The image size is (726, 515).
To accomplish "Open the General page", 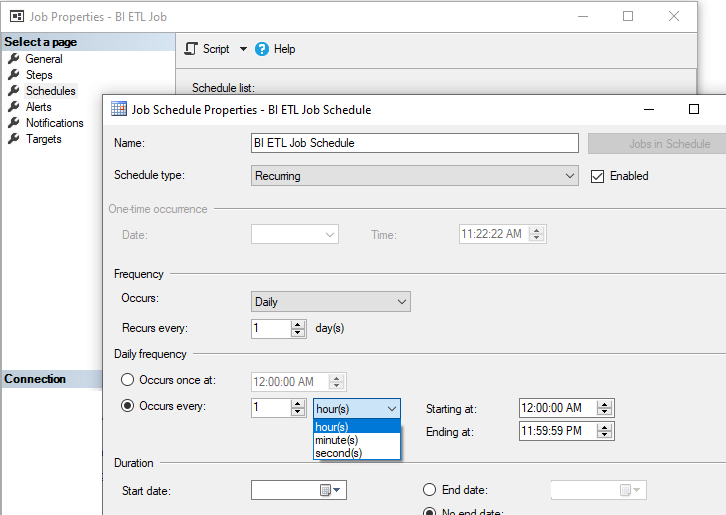I will [x=44, y=59].
